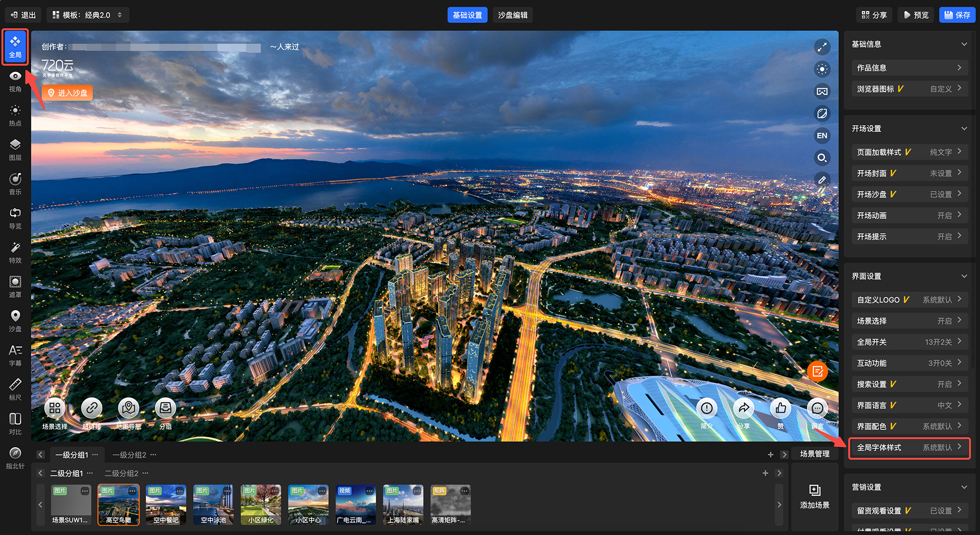Open 开场动画 toggle setting row
Image resolution: width=980 pixels, height=535 pixels.
click(x=909, y=215)
